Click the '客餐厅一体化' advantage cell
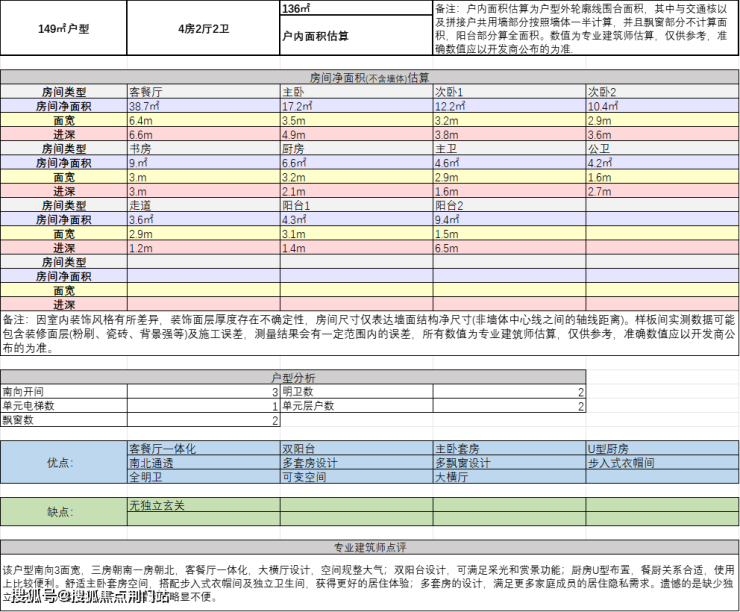Viewport: 740px width, 612px height. click(x=203, y=448)
